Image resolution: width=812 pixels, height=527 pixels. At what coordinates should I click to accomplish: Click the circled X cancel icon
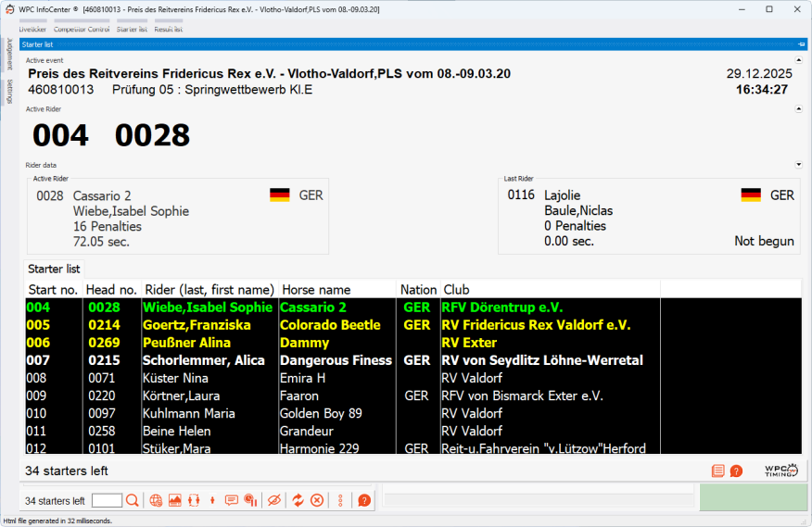[317, 500]
